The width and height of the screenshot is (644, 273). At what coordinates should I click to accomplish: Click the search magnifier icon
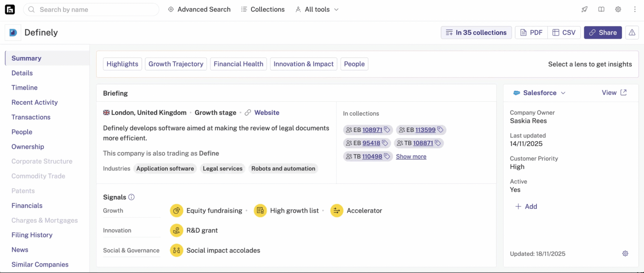[x=31, y=10]
